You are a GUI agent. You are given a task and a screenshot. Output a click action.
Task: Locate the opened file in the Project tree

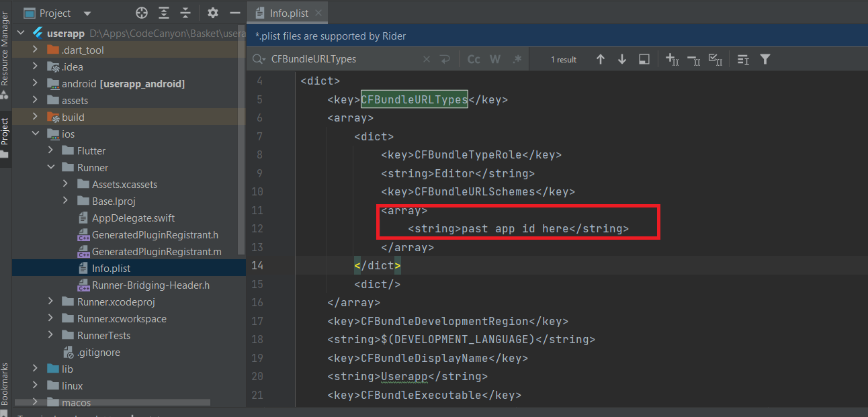click(x=141, y=13)
